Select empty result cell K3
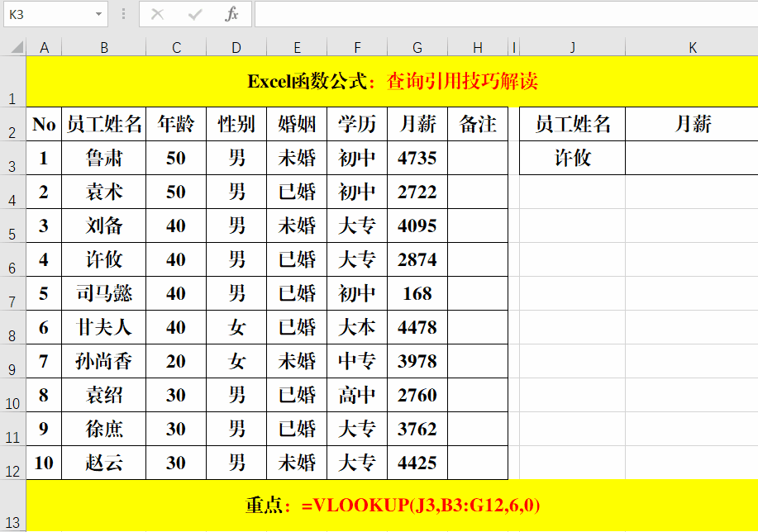This screenshot has width=758, height=532. (x=692, y=158)
